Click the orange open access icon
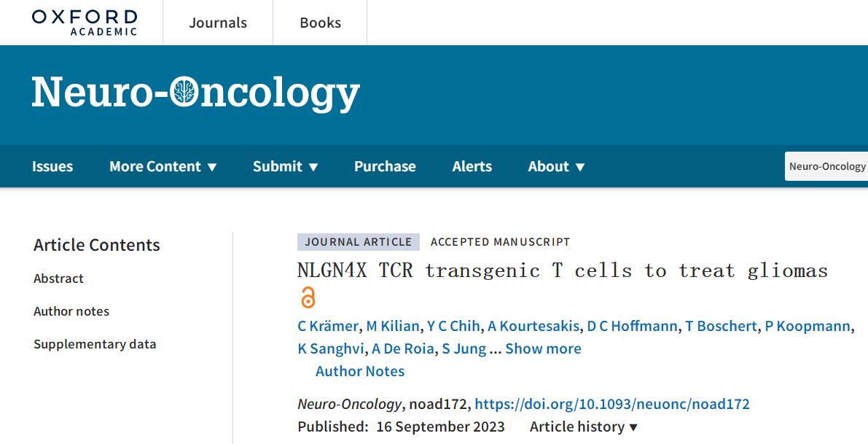This screenshot has height=444, width=868. click(x=308, y=298)
